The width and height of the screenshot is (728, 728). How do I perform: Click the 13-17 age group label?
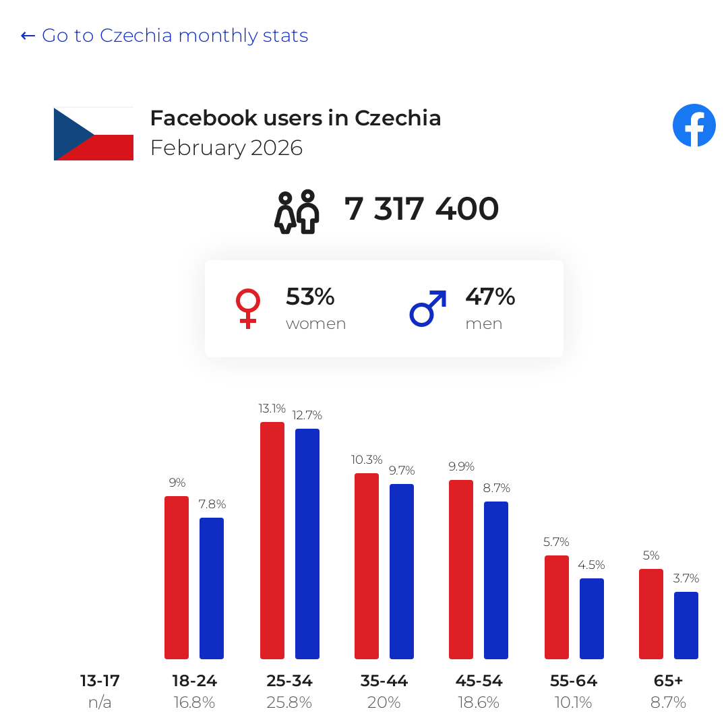(x=100, y=681)
